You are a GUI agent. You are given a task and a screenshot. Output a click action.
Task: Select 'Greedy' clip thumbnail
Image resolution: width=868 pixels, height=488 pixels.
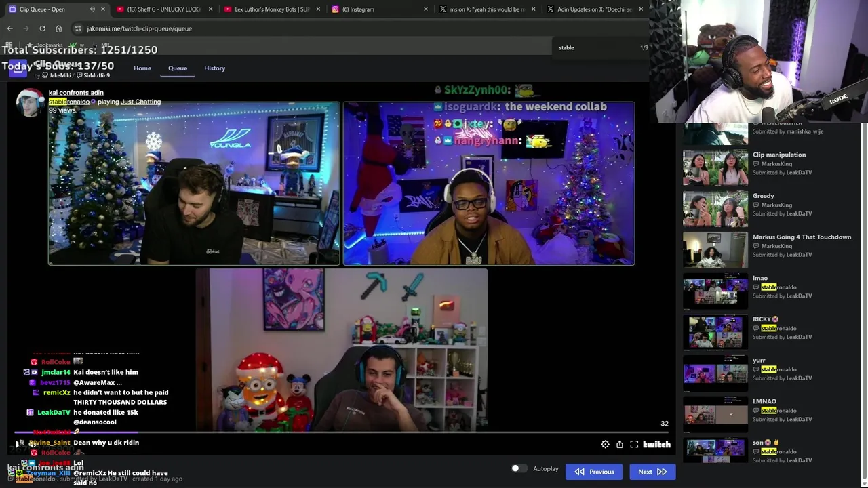click(x=715, y=209)
